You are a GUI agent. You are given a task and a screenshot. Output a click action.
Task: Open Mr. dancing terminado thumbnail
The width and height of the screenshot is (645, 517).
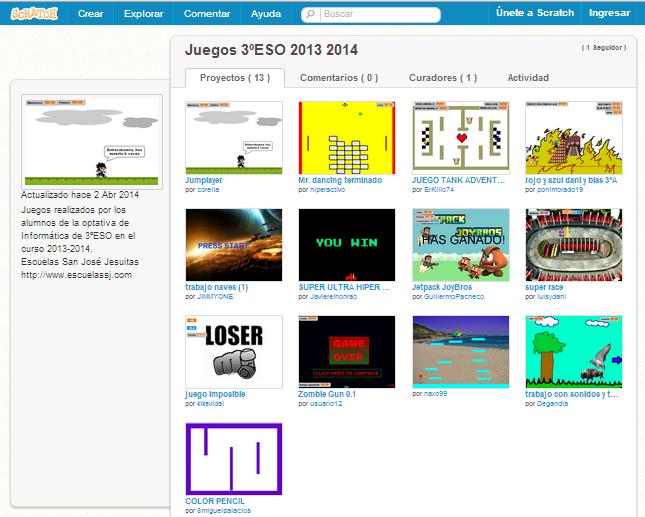coord(347,138)
